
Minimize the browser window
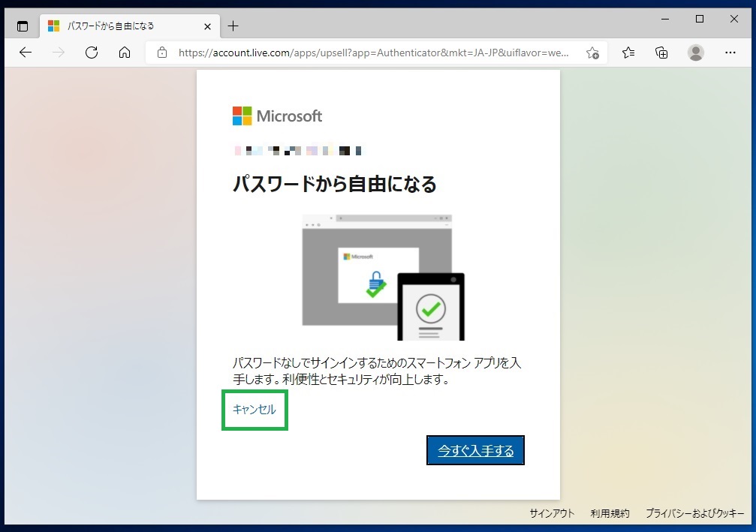click(x=665, y=19)
